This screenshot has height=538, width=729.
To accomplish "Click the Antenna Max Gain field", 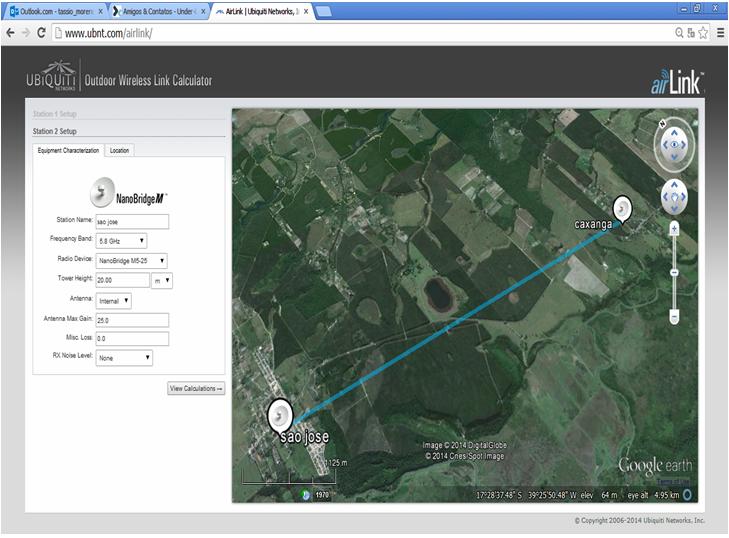I will (x=132, y=320).
